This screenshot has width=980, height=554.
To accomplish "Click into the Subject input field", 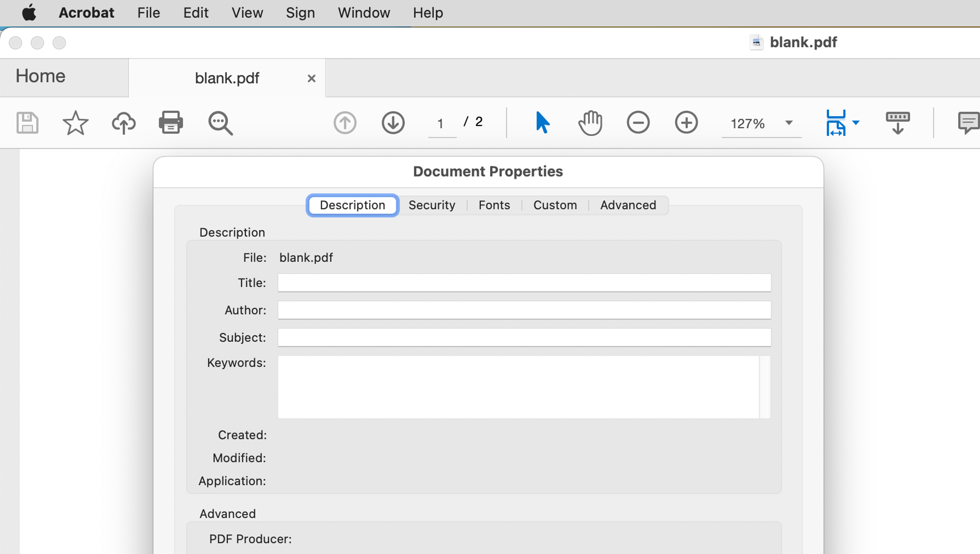I will [524, 338].
